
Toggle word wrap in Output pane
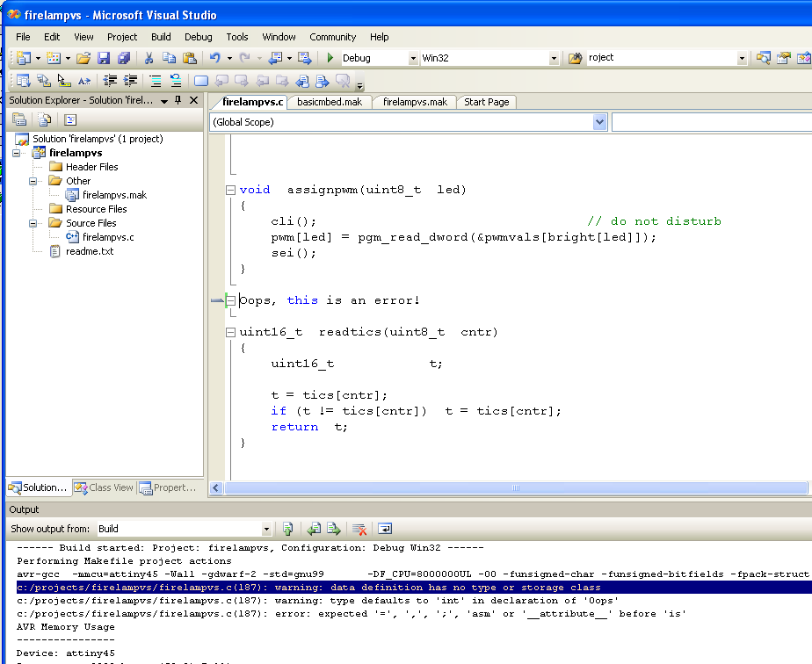(x=385, y=529)
